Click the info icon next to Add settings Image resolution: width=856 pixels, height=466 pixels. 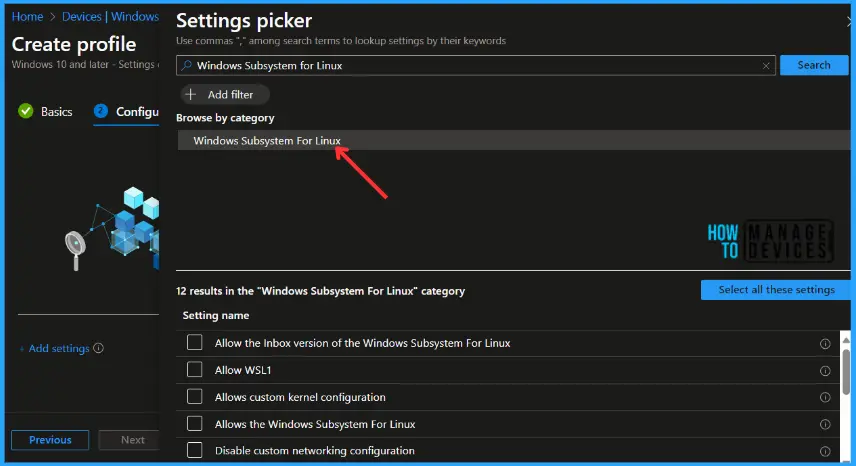(98, 348)
